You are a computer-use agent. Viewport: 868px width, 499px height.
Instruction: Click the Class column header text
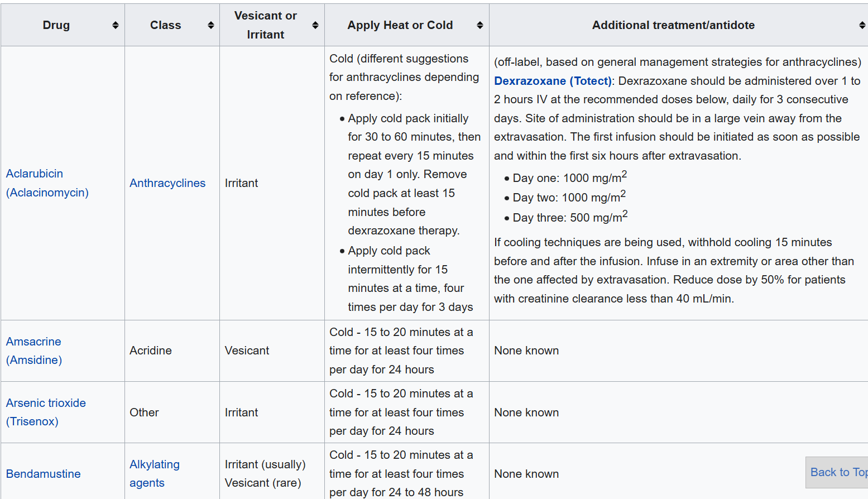pyautogui.click(x=165, y=25)
